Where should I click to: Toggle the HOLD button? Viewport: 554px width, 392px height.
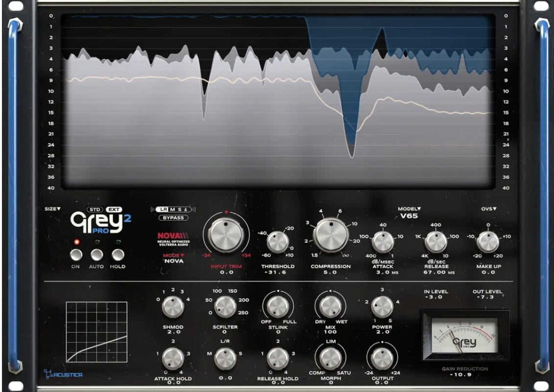coord(118,254)
